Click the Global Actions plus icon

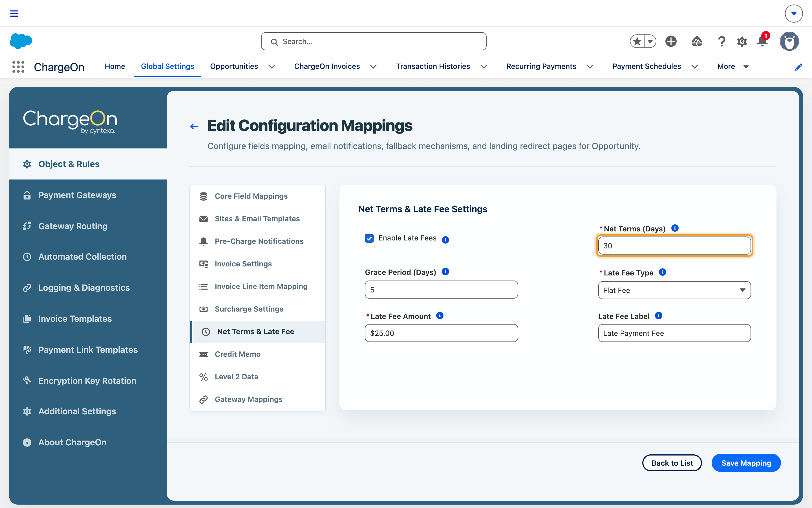[671, 41]
